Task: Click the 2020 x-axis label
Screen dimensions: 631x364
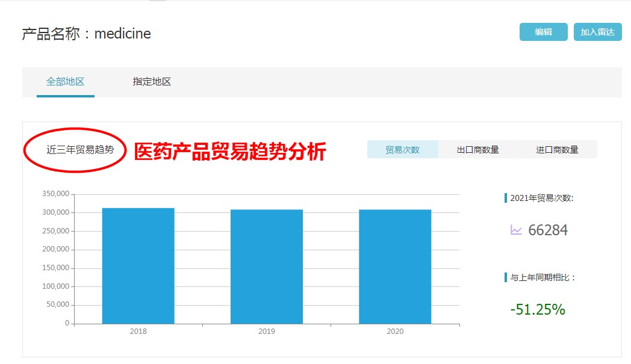Action: coord(395,332)
